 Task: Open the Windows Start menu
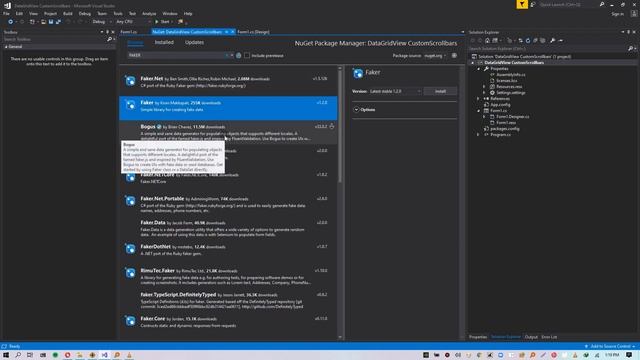(x=6, y=355)
